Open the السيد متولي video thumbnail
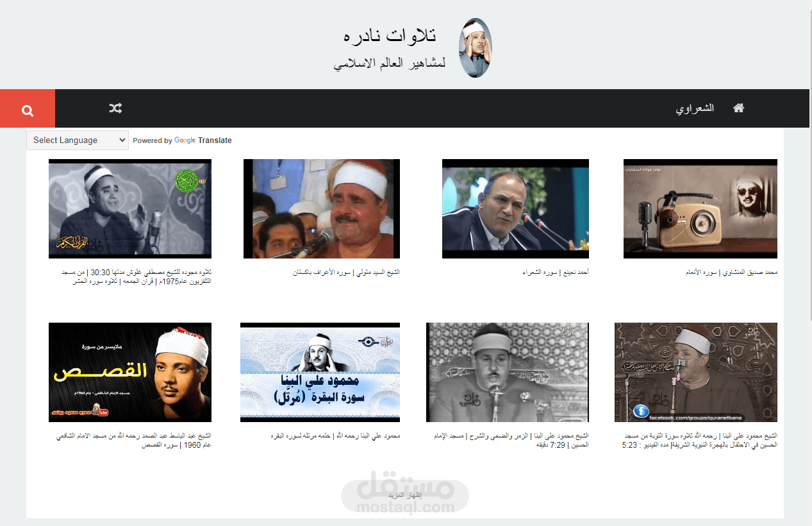The image size is (812, 526). [x=322, y=208]
